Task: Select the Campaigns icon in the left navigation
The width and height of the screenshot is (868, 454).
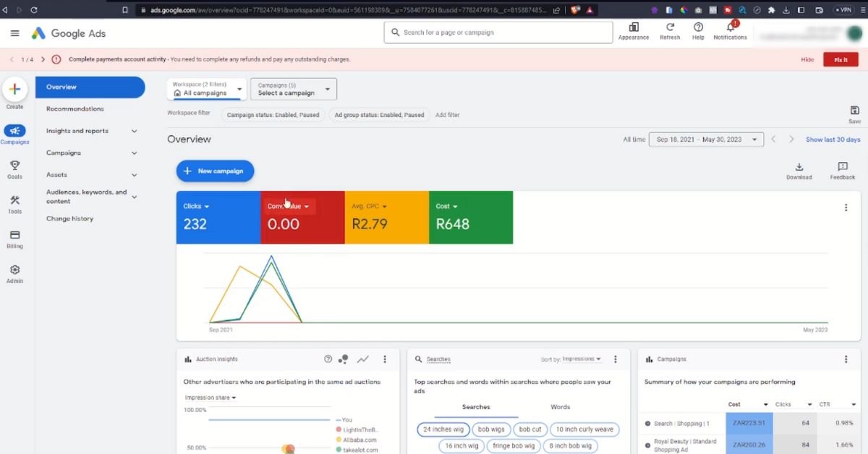Action: (x=14, y=132)
